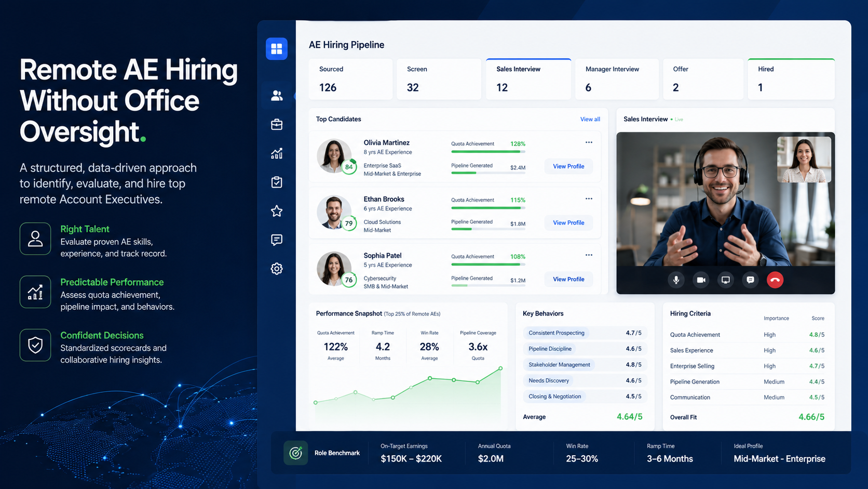Image resolution: width=868 pixels, height=489 pixels.
Task: Click the 3.6x Pipeline Coverage metric
Action: point(478,347)
